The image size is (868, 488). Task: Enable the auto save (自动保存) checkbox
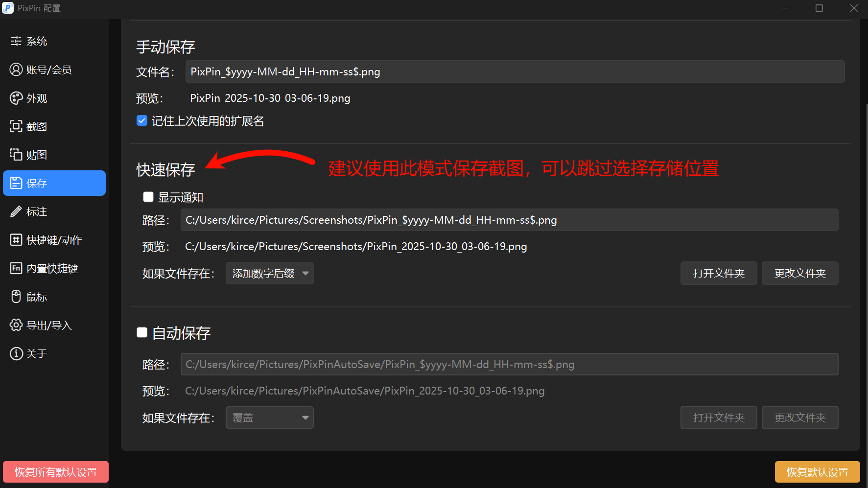pos(142,333)
